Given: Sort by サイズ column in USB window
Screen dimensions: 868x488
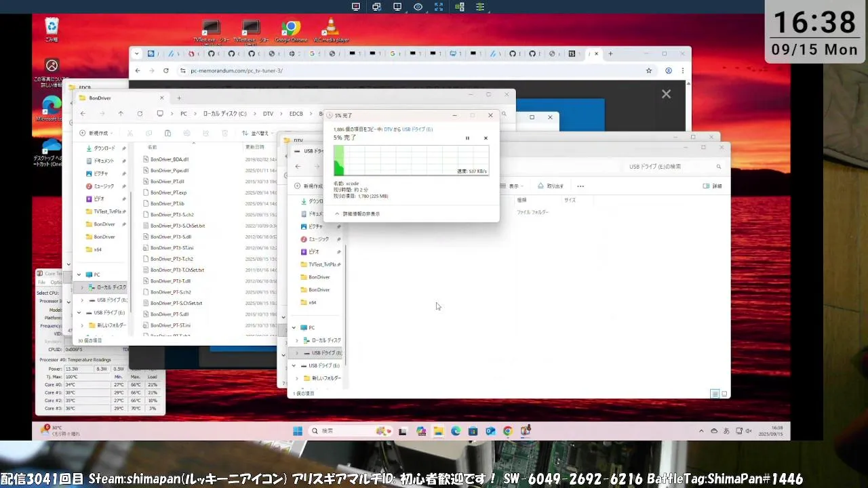Looking at the screenshot, I should (x=570, y=200).
